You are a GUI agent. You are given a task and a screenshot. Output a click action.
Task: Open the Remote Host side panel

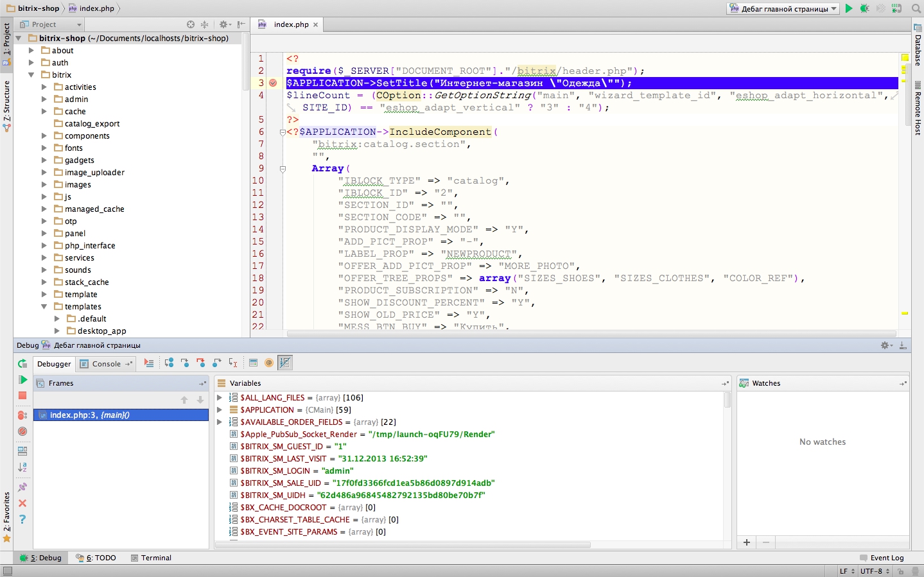tap(918, 108)
